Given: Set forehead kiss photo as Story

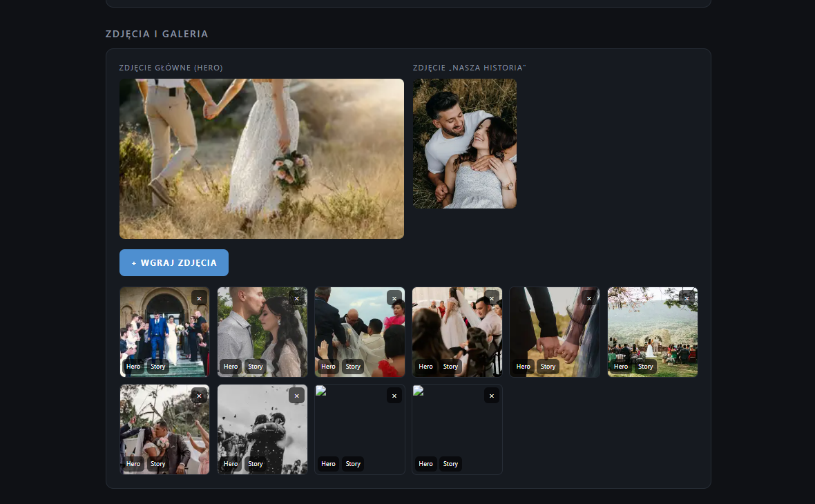Looking at the screenshot, I should click(256, 367).
